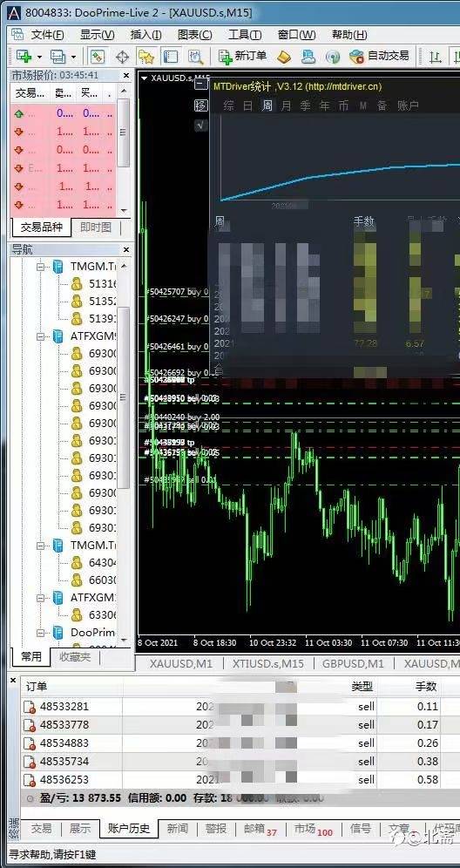
Task: Click the order icon for 48534883
Action: (x=30, y=743)
